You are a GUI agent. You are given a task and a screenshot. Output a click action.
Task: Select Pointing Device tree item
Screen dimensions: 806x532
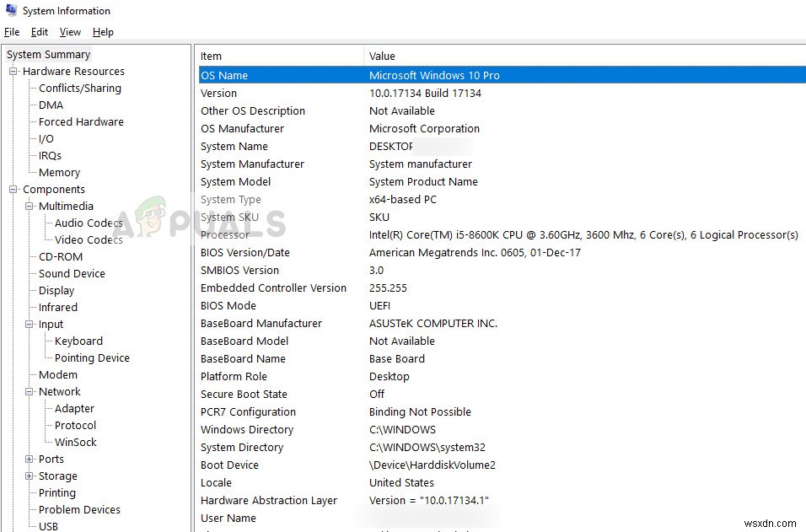(x=92, y=357)
